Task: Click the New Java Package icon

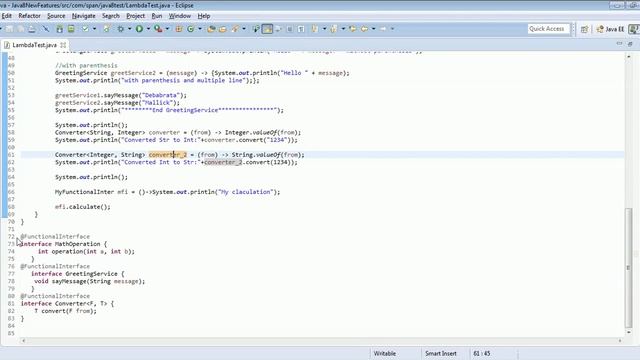Action: [x=178, y=29]
